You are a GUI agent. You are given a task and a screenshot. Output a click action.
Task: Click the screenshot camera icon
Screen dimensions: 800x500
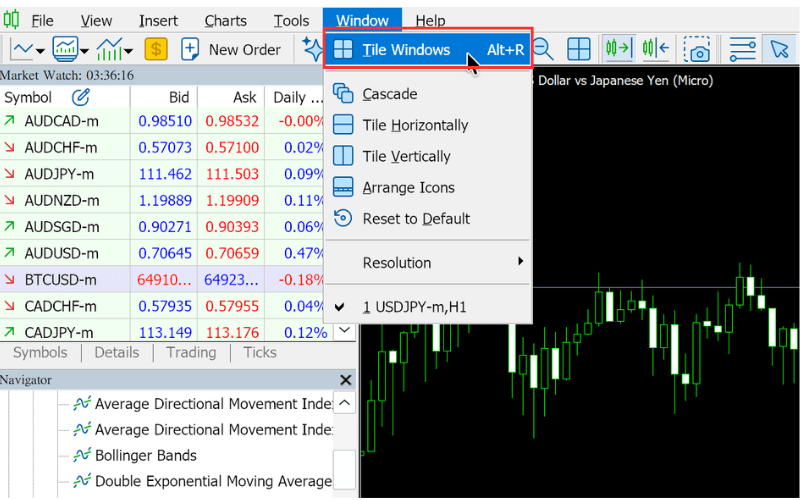click(x=697, y=49)
